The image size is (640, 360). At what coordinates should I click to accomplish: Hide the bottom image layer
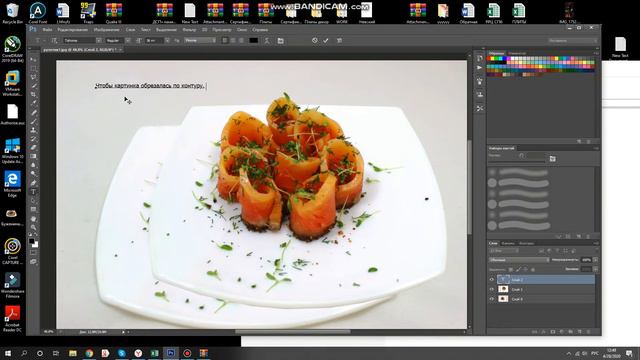[x=492, y=299]
